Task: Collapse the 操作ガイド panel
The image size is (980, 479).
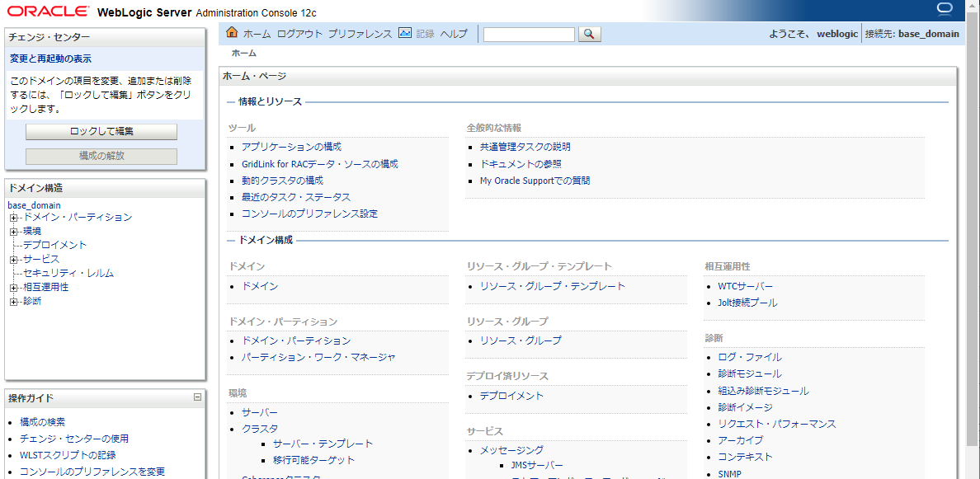Action: tap(196, 398)
